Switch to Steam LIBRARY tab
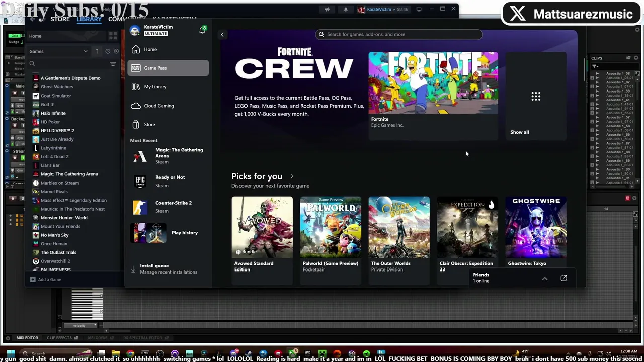 89,19
